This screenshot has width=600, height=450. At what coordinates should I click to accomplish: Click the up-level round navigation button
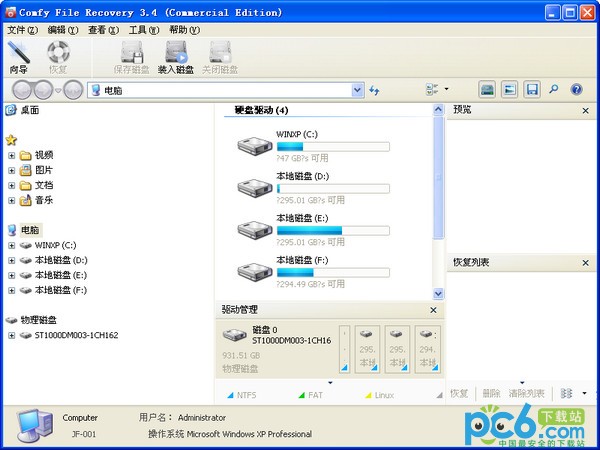tap(73, 90)
